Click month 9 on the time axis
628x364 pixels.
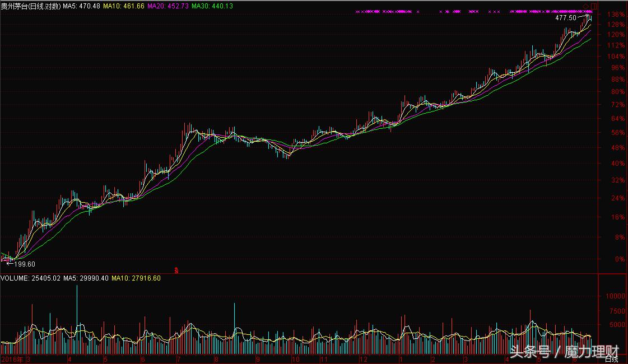tap(258, 359)
